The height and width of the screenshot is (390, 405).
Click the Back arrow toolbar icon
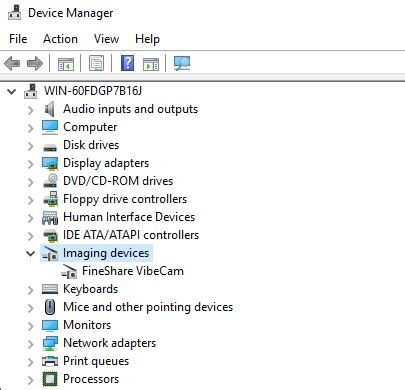12,63
